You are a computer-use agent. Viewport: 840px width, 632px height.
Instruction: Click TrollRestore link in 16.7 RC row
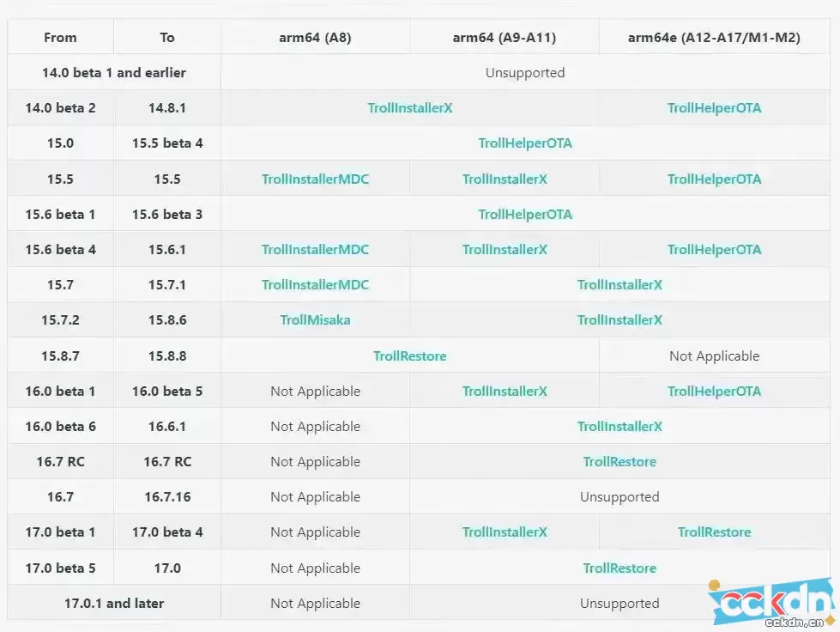click(x=619, y=461)
